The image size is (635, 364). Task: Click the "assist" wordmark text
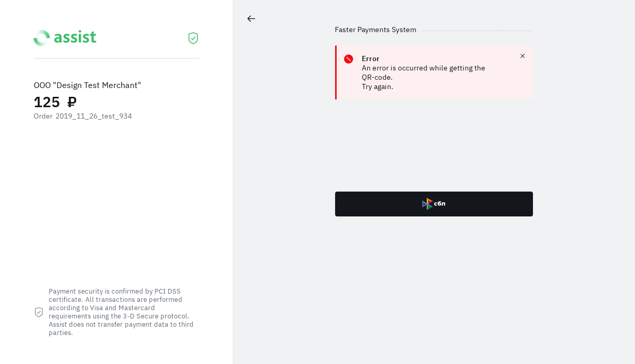[x=75, y=37]
